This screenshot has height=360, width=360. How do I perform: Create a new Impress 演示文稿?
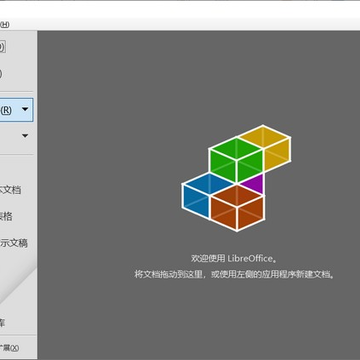point(14,243)
